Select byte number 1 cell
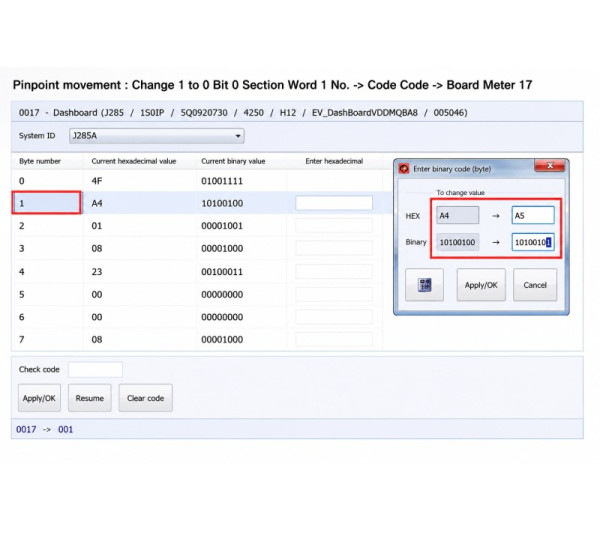 tap(47, 203)
